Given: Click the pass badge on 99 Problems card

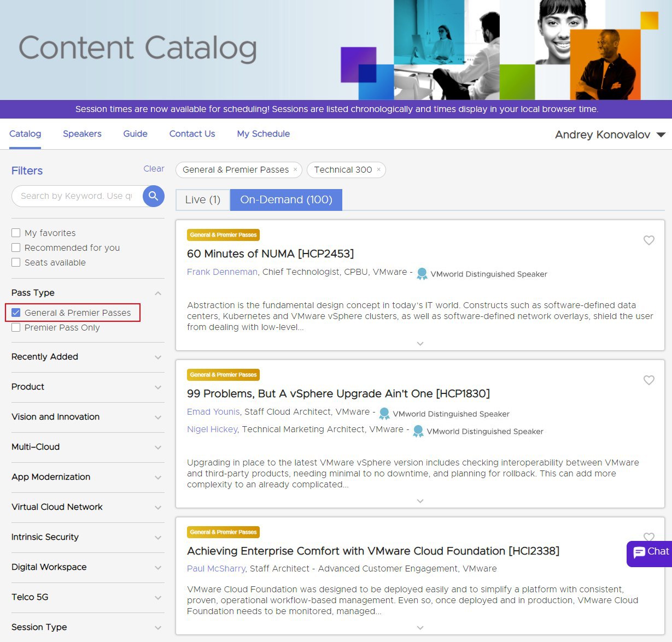Looking at the screenshot, I should 223,375.
